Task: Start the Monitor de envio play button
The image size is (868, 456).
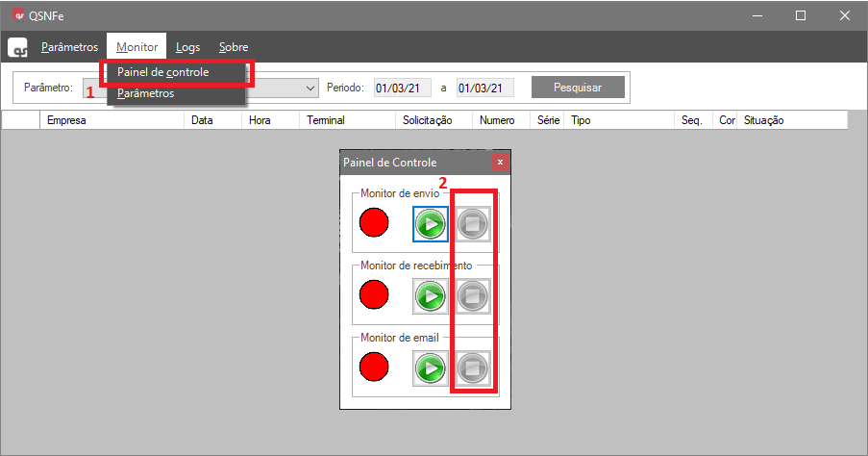Action: (431, 224)
